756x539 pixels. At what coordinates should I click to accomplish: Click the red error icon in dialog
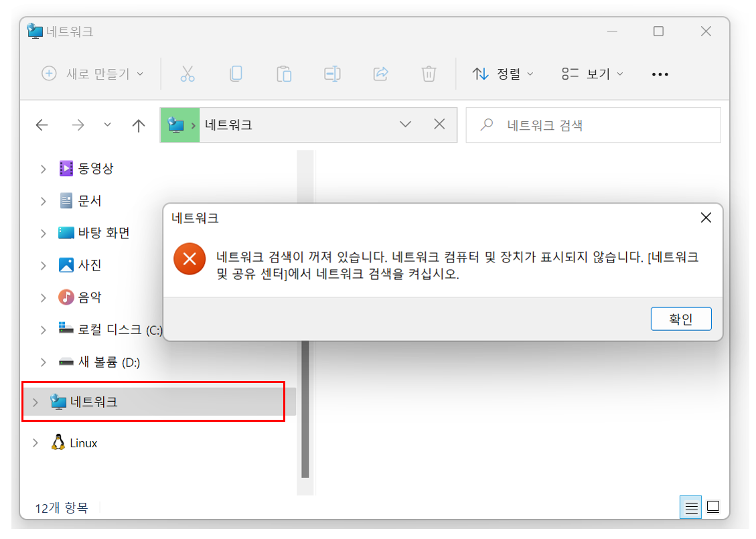click(x=190, y=259)
